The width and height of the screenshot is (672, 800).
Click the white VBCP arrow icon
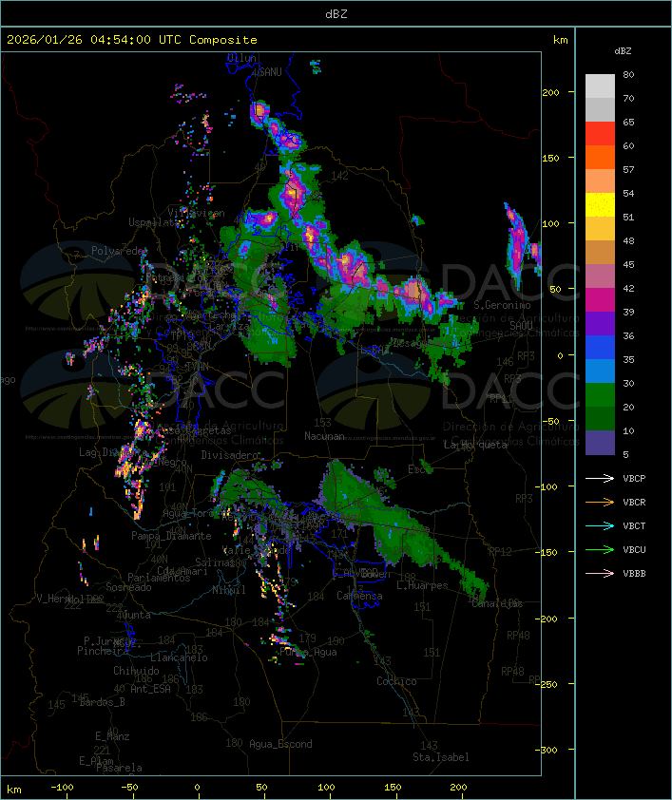pos(600,478)
